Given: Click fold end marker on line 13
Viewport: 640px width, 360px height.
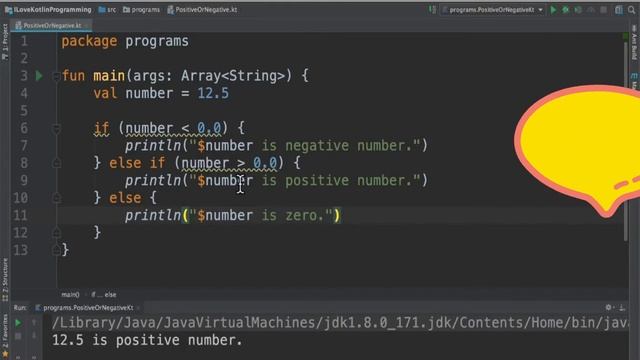Looking at the screenshot, I should (57, 250).
